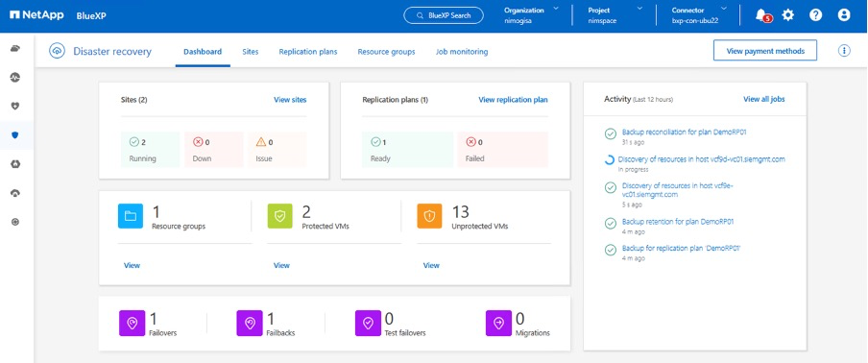
Task: Click the Replication plans (1) card heading
Action: click(x=396, y=100)
